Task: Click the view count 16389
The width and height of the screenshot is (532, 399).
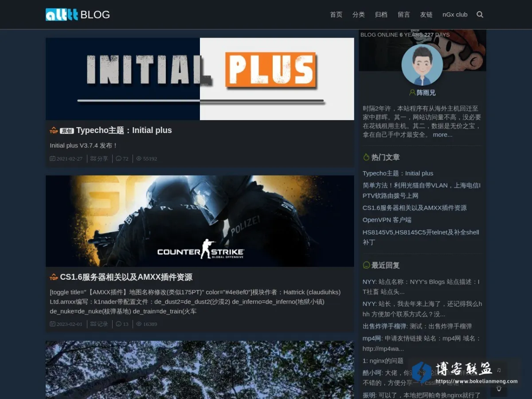Action: click(150, 324)
